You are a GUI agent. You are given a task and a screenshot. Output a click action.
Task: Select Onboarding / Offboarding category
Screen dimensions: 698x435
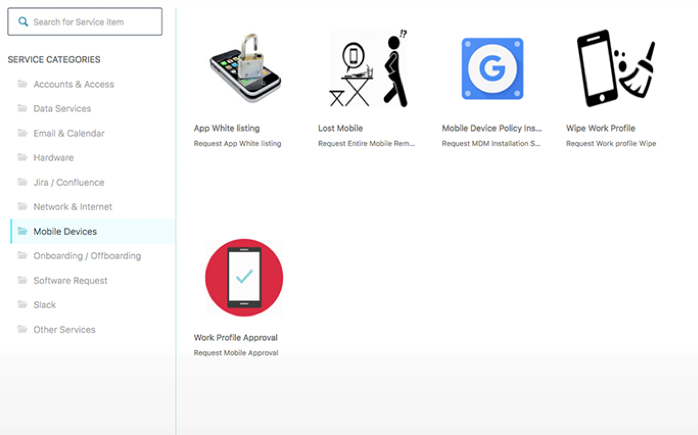87,256
